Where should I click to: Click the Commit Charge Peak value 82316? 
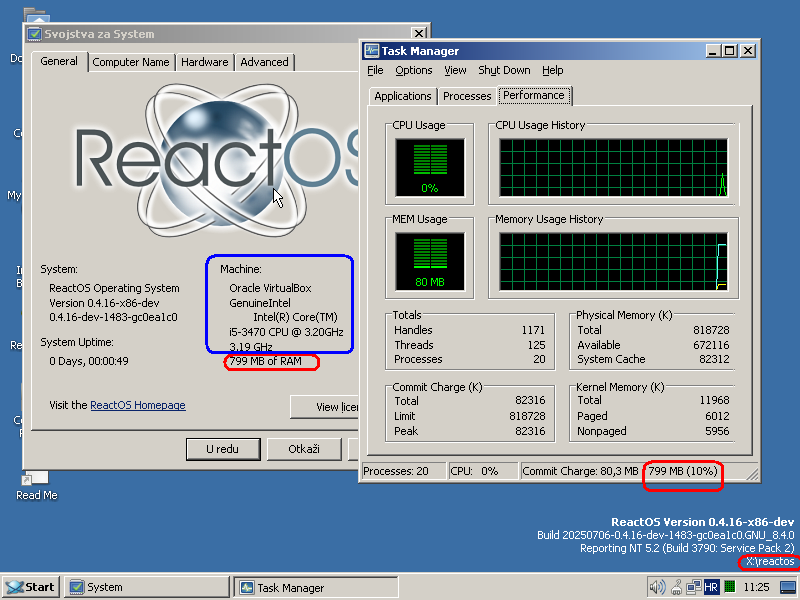[x=530, y=431]
